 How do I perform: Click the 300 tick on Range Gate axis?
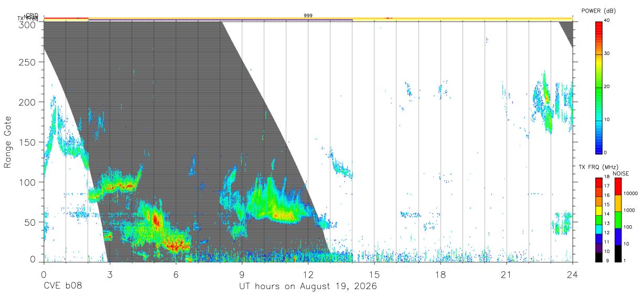click(28, 25)
